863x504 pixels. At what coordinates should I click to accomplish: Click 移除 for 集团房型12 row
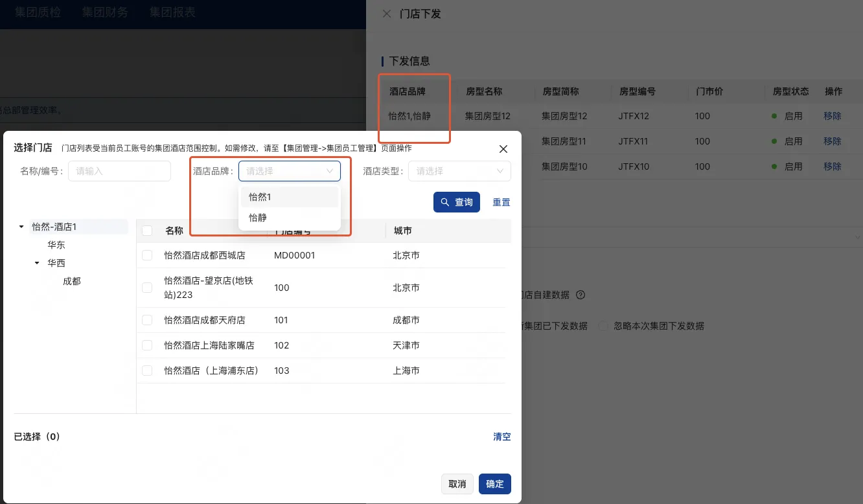pos(833,116)
